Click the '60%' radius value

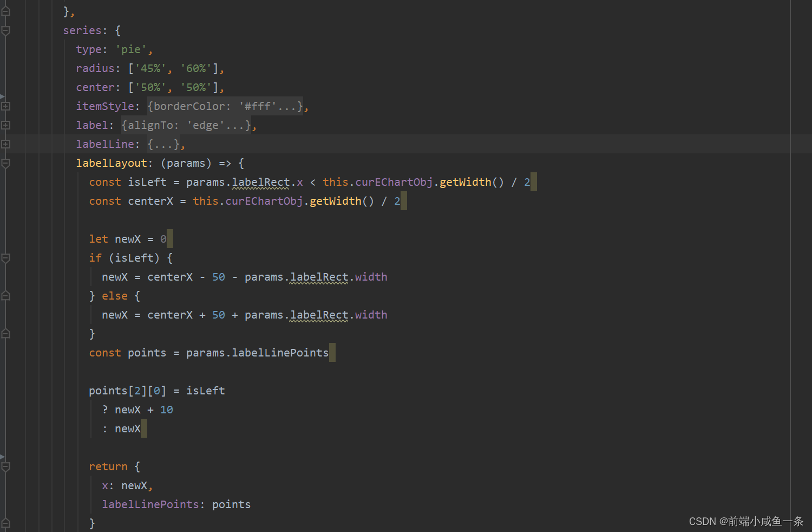196,68
